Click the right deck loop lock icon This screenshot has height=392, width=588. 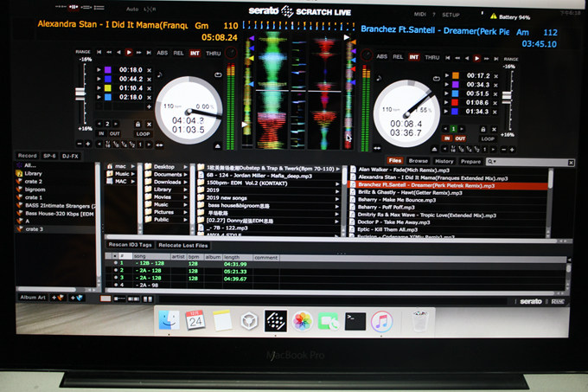(483, 130)
